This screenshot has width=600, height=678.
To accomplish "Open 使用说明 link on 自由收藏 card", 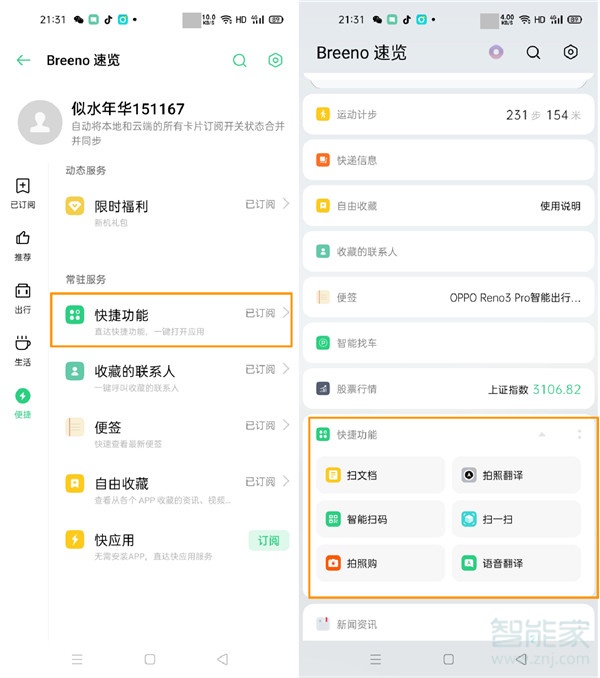I will tap(560, 206).
